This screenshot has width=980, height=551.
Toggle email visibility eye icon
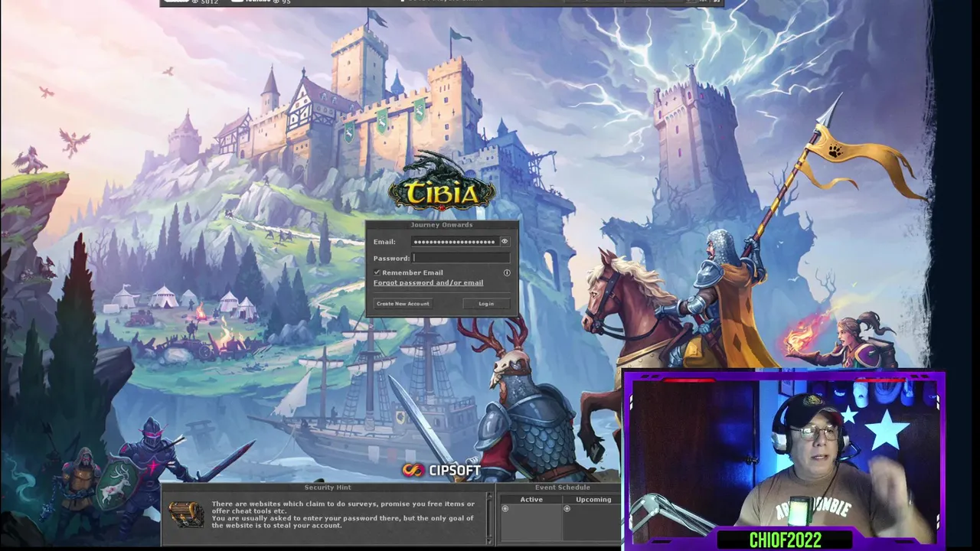[504, 242]
